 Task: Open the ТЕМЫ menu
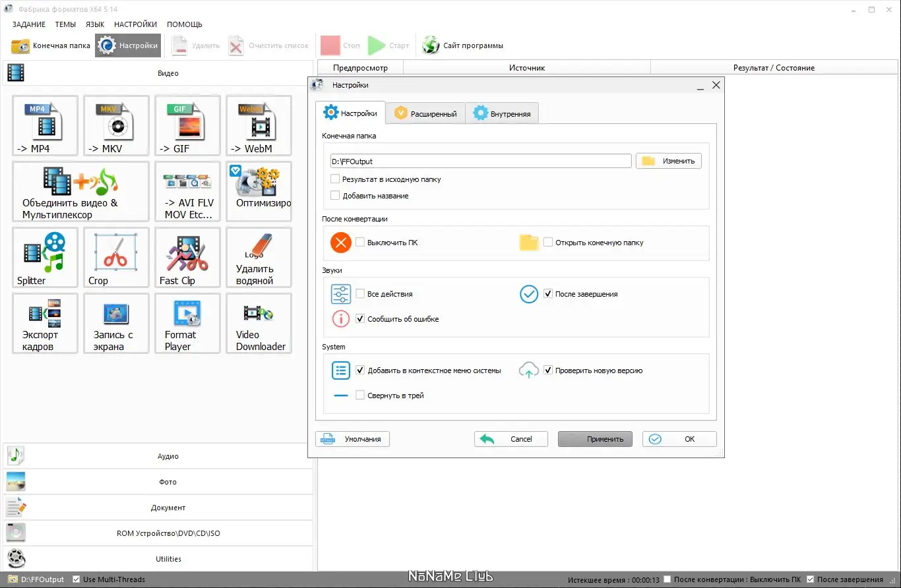[x=65, y=24]
